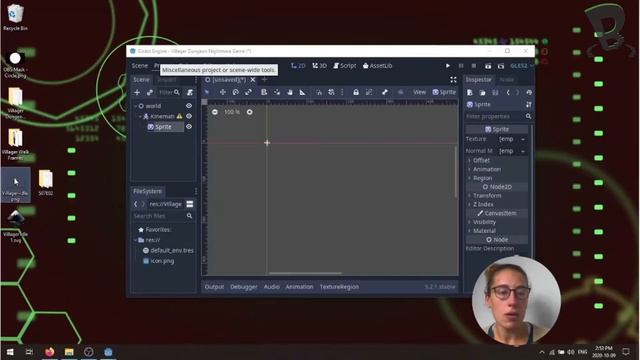
Task: Toggle FileSystem split view mode
Action: [190, 204]
